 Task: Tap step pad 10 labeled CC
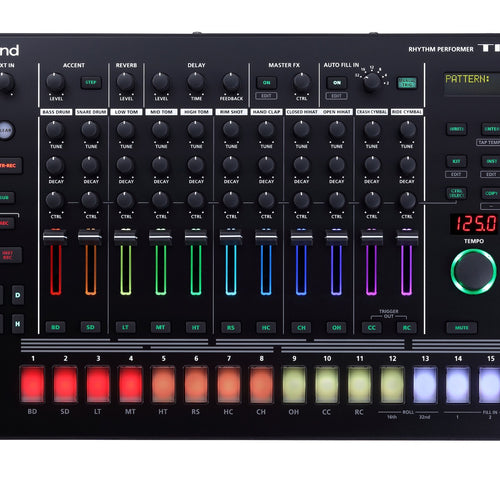[327, 384]
